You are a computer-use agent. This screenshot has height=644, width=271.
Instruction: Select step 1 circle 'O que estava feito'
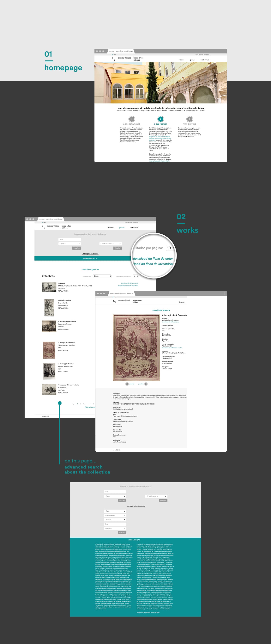(132, 119)
